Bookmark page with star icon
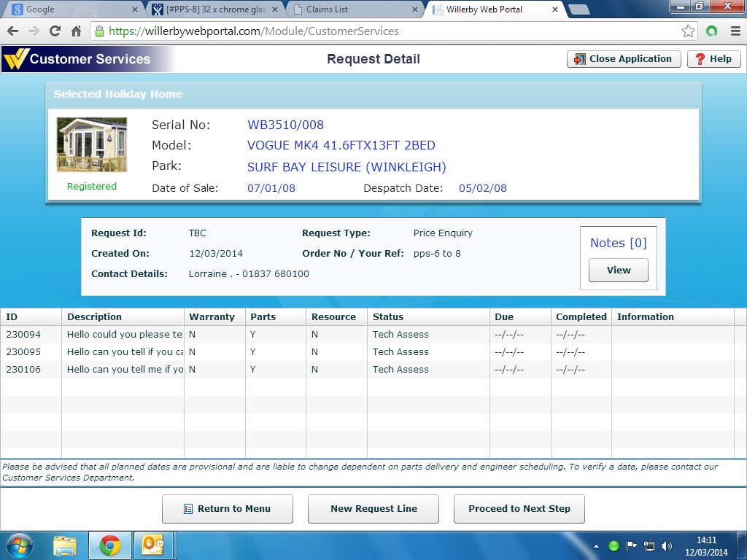747x560 pixels. pyautogui.click(x=688, y=31)
